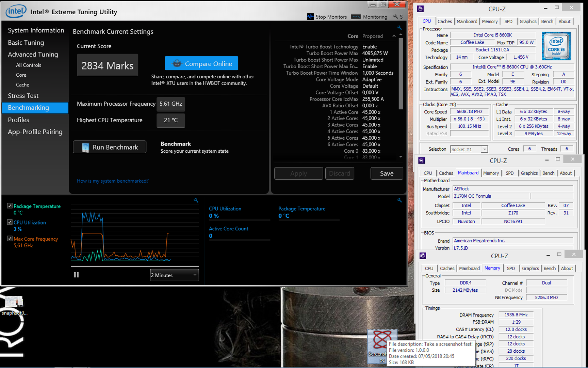The image size is (588, 368).
Task: Open SPD tab in Memory CPU-Z window
Action: (x=511, y=269)
